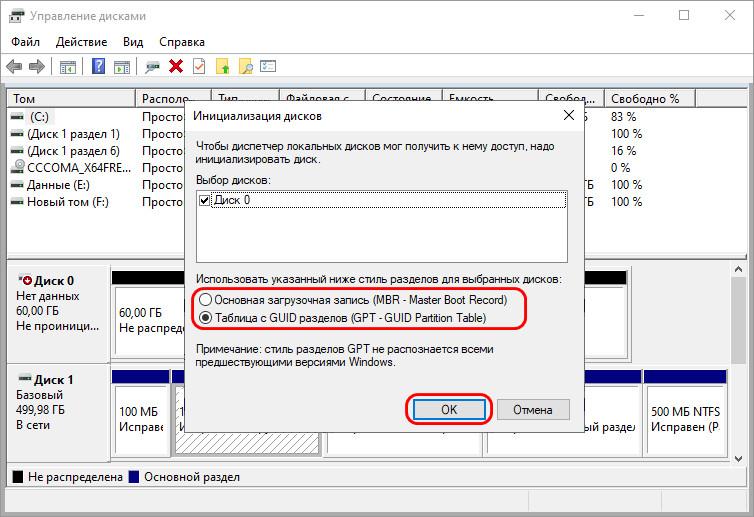The image size is (754, 517).
Task: Open the Вид menu
Action: pos(133,42)
